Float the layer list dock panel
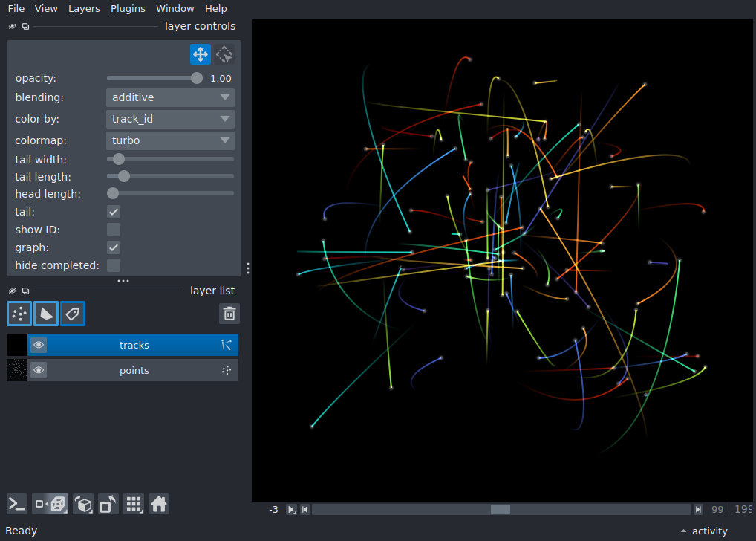 [25, 291]
